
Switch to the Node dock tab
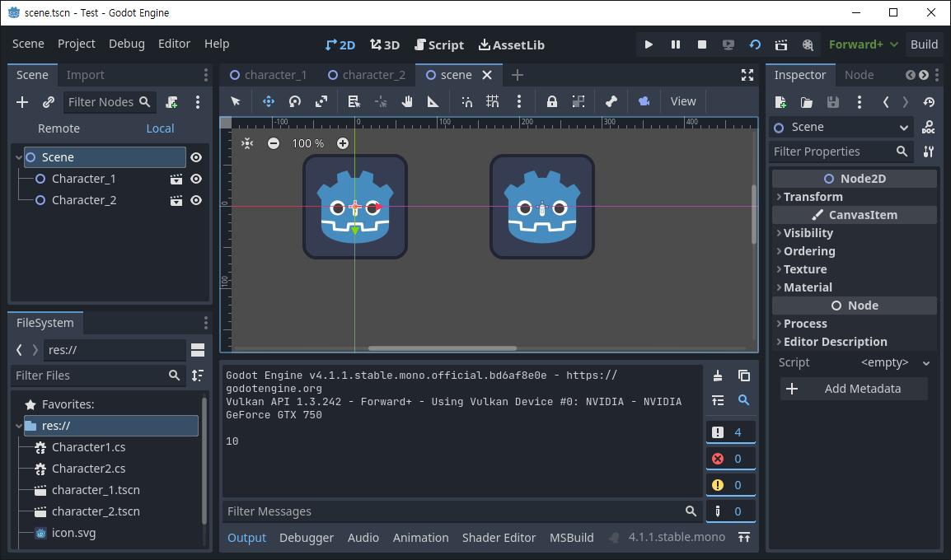click(x=859, y=75)
